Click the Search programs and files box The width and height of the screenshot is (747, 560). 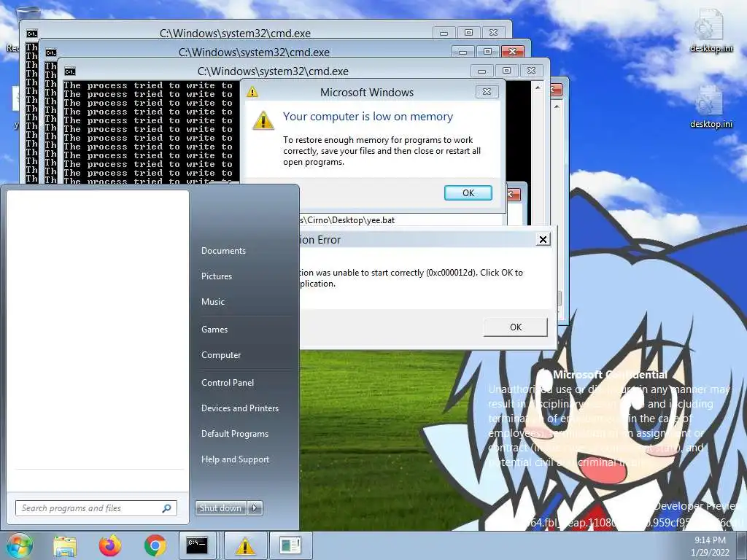(96, 508)
